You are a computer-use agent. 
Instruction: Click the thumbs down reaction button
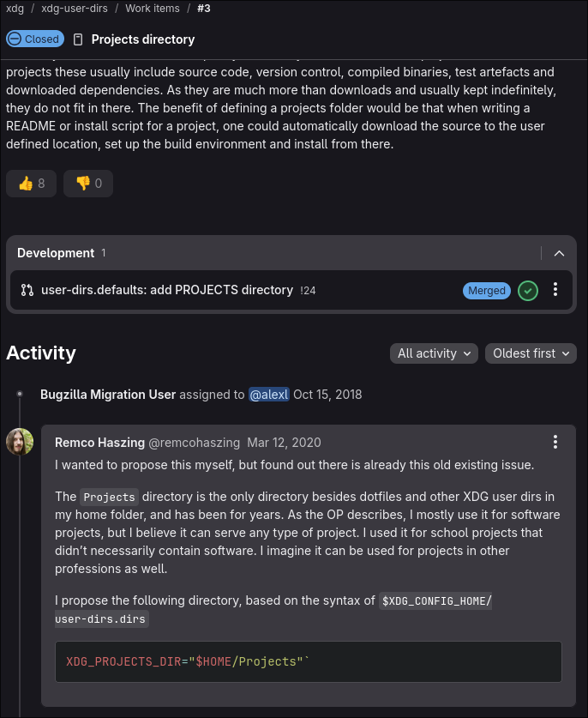point(88,184)
